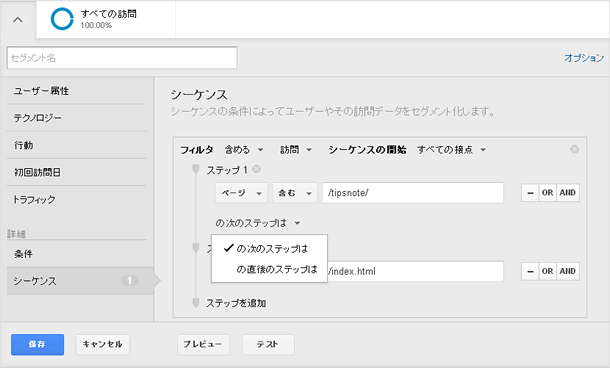610x368 pixels.
Task: Click the minus button in the /index.html row
Action: (530, 271)
